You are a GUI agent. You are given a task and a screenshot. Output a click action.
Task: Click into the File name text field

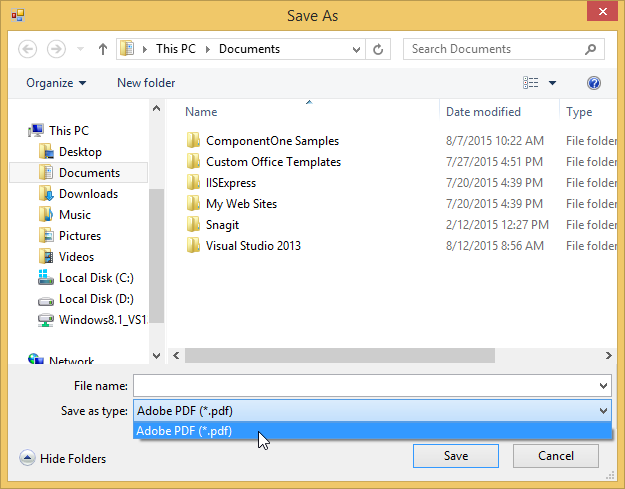coord(364,386)
